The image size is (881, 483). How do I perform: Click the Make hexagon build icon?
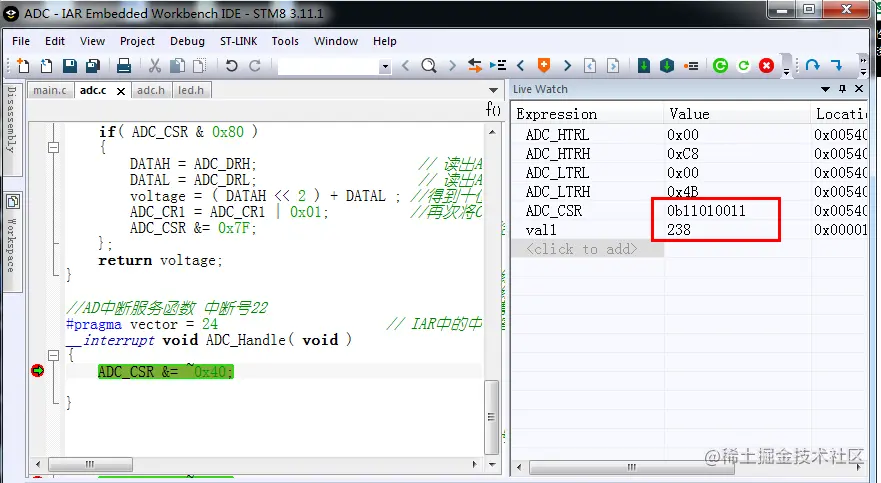(667, 66)
